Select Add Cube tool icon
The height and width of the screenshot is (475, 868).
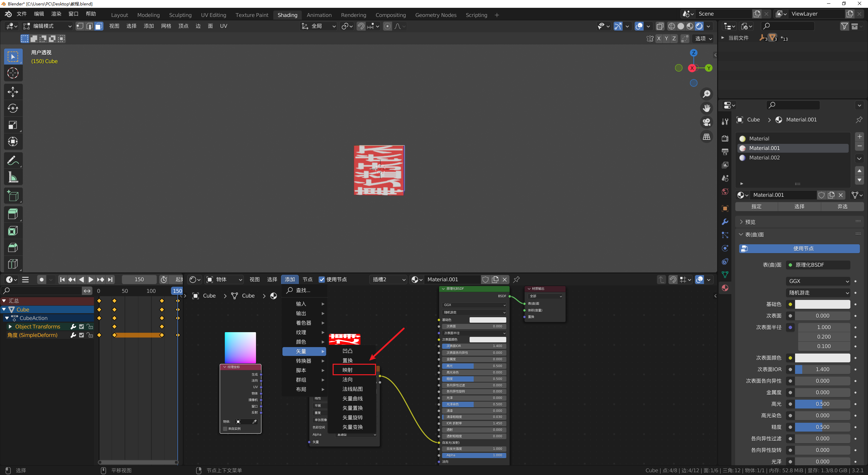click(x=13, y=196)
